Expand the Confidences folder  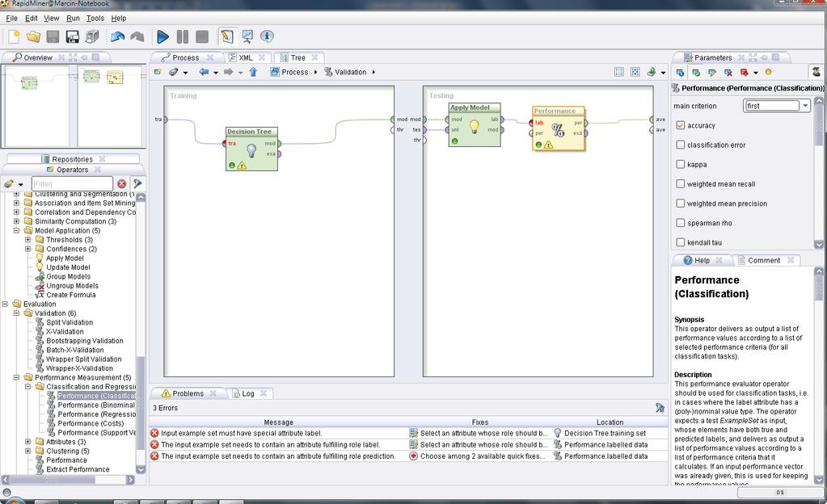pyautogui.click(x=28, y=249)
